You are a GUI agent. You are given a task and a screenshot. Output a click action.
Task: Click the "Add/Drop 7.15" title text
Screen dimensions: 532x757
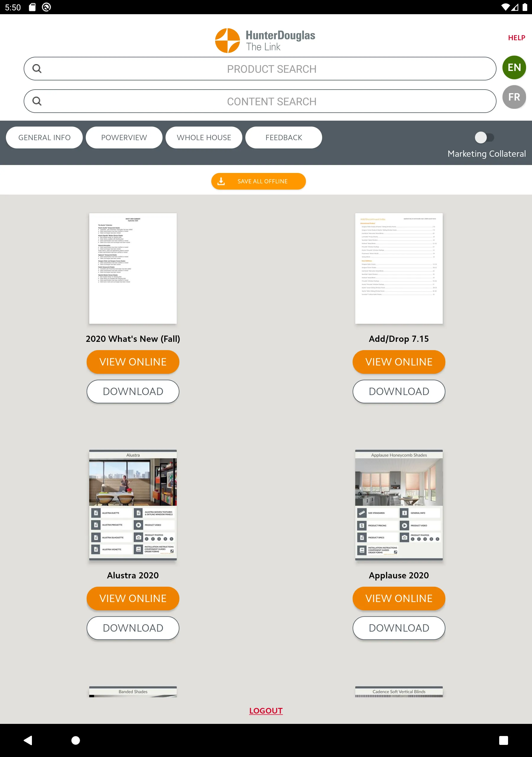(399, 339)
